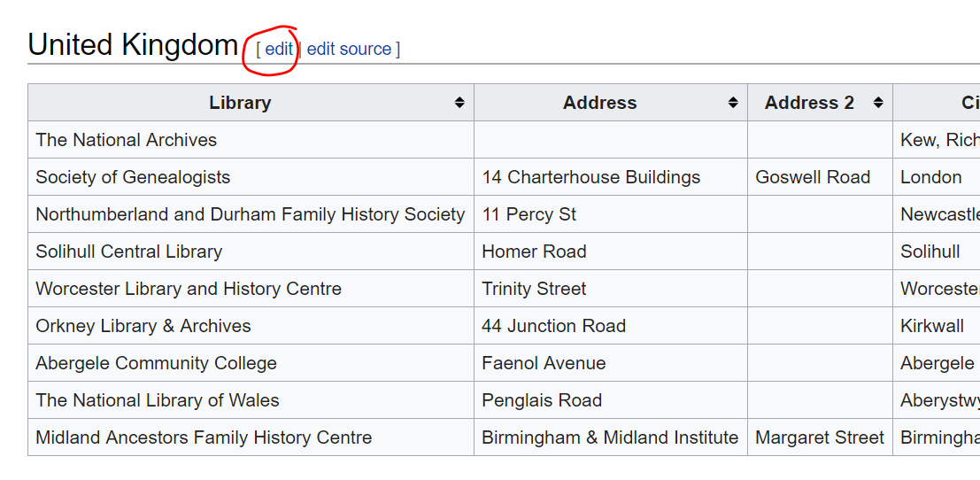Select Birmingham & Midland Institute cell

610,437
